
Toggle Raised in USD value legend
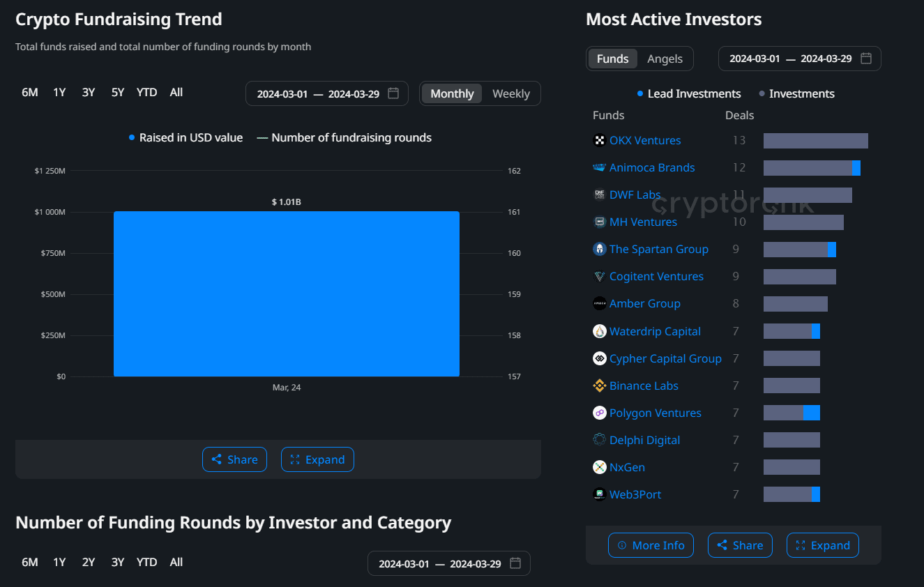(x=185, y=137)
